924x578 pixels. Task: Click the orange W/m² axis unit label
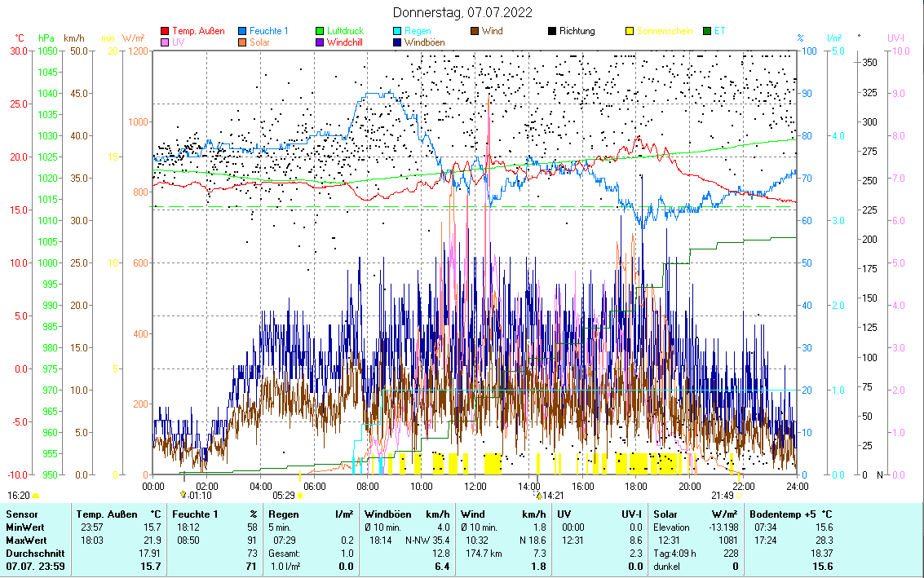point(133,38)
